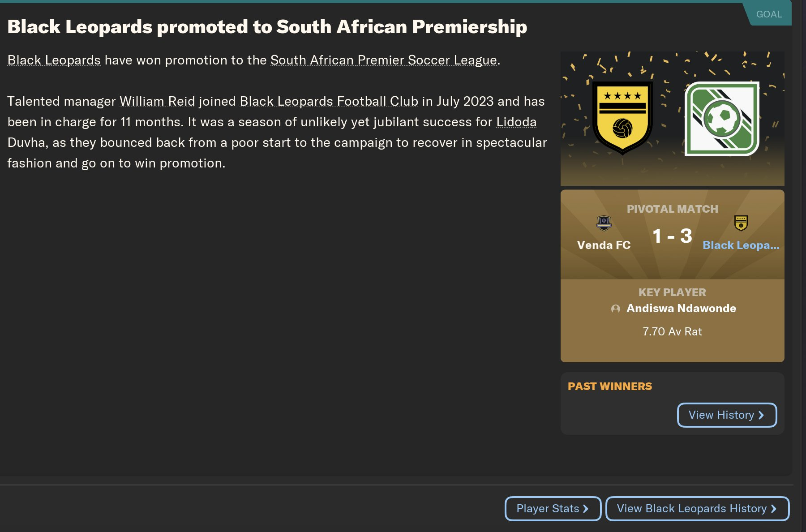Open the 1 - 3 match score
This screenshot has height=532, width=806.
672,236
